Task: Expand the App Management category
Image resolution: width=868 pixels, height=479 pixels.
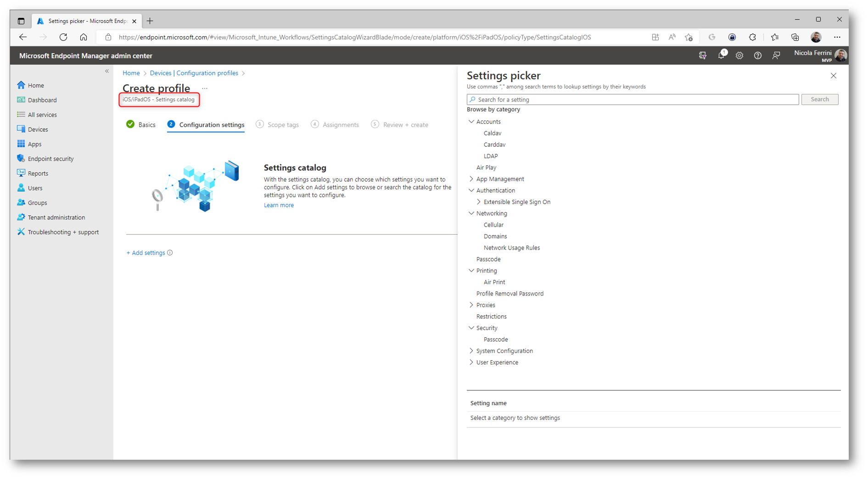Action: [x=471, y=179]
